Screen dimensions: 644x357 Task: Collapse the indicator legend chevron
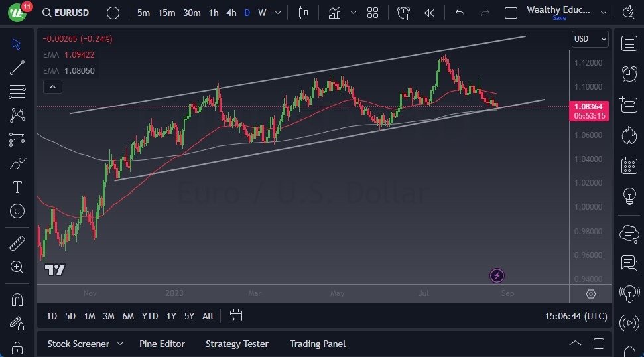pos(52,86)
